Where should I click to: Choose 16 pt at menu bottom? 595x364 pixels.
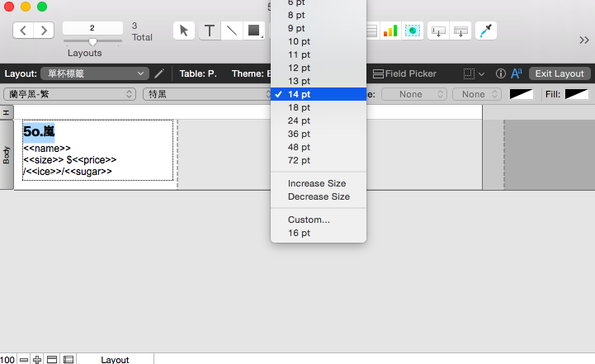coord(319,233)
